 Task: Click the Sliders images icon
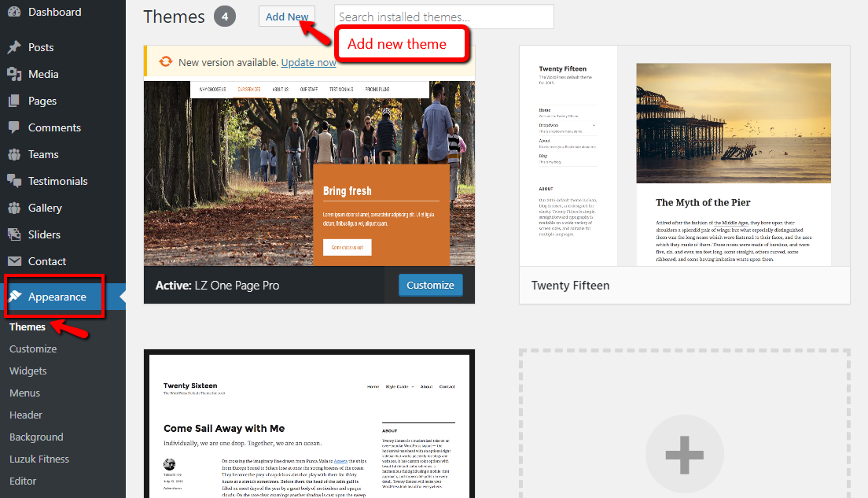click(14, 234)
